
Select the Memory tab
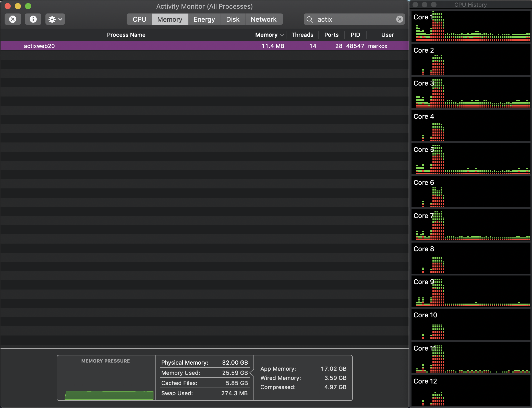coord(170,19)
